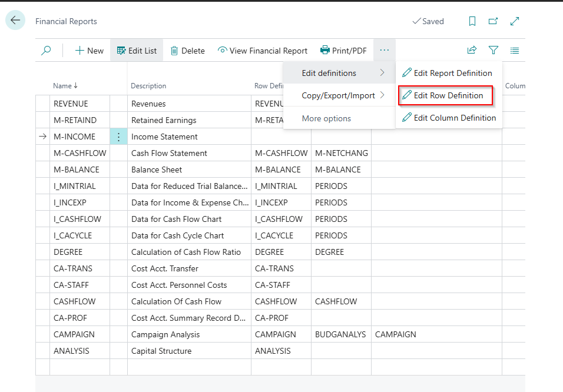Open the list view layout options
563x392 pixels.
515,51
